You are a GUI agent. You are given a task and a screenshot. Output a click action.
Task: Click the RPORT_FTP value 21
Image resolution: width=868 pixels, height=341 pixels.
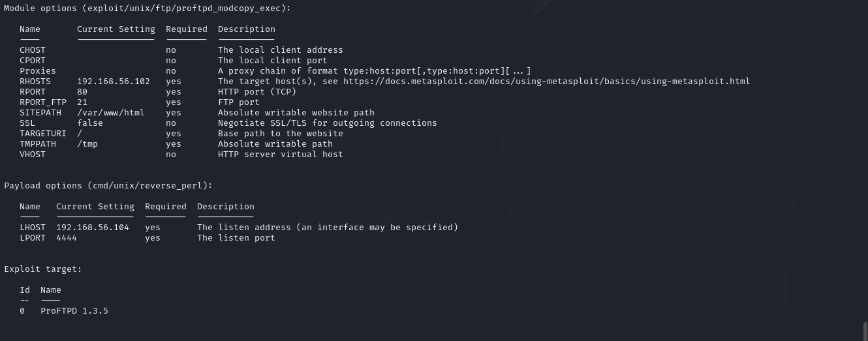[82, 102]
